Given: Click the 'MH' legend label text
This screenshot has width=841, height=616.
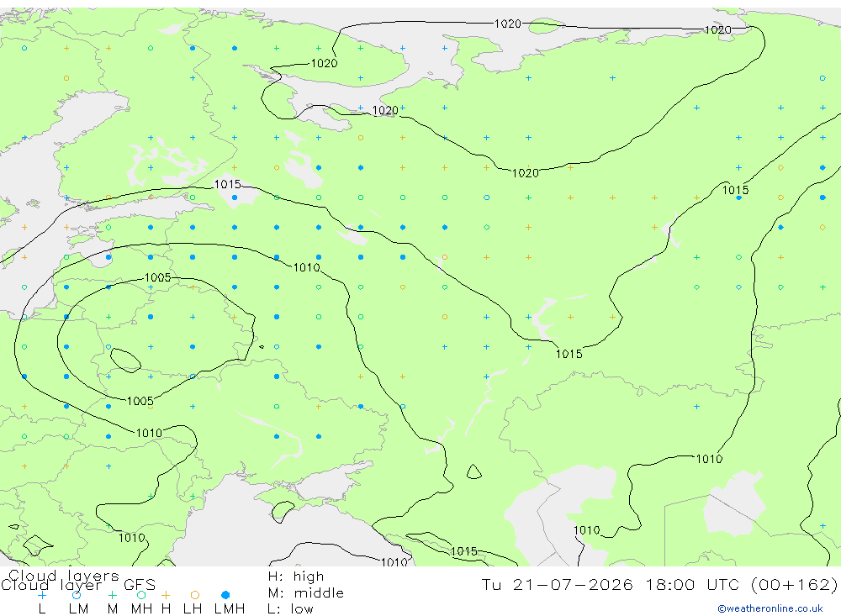Looking at the screenshot, I should tap(141, 609).
